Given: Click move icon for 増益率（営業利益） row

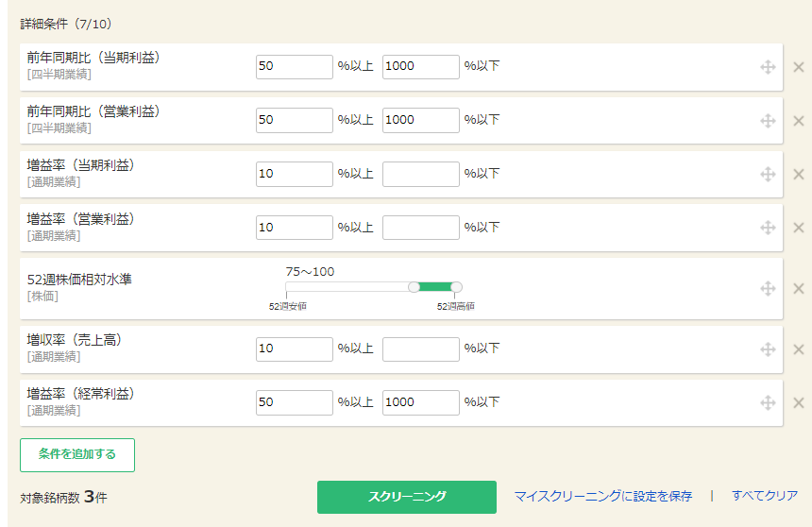Looking at the screenshot, I should click(769, 228).
